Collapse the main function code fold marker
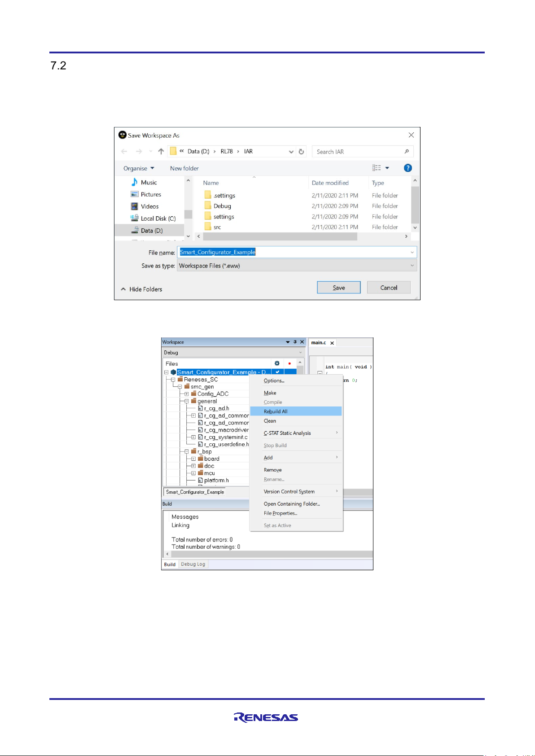The width and height of the screenshot is (535, 756). [x=320, y=373]
